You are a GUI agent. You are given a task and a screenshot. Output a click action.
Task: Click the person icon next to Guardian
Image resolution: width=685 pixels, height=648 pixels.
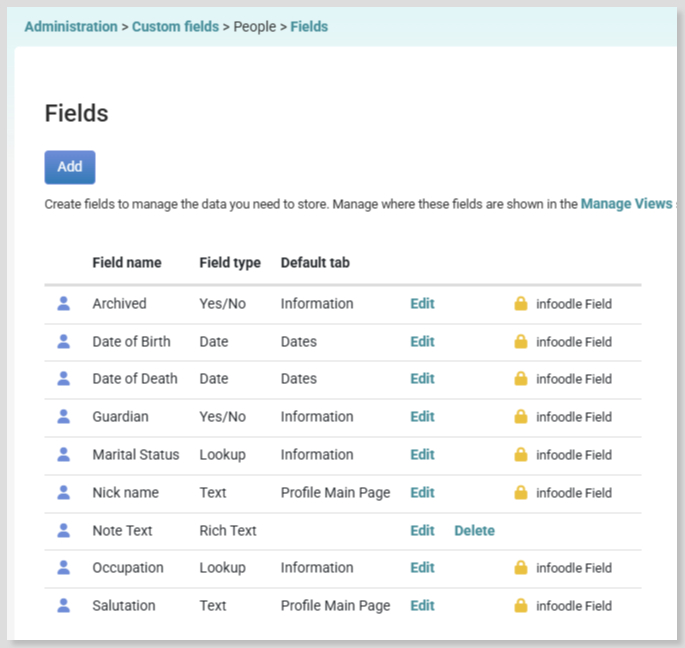point(64,416)
